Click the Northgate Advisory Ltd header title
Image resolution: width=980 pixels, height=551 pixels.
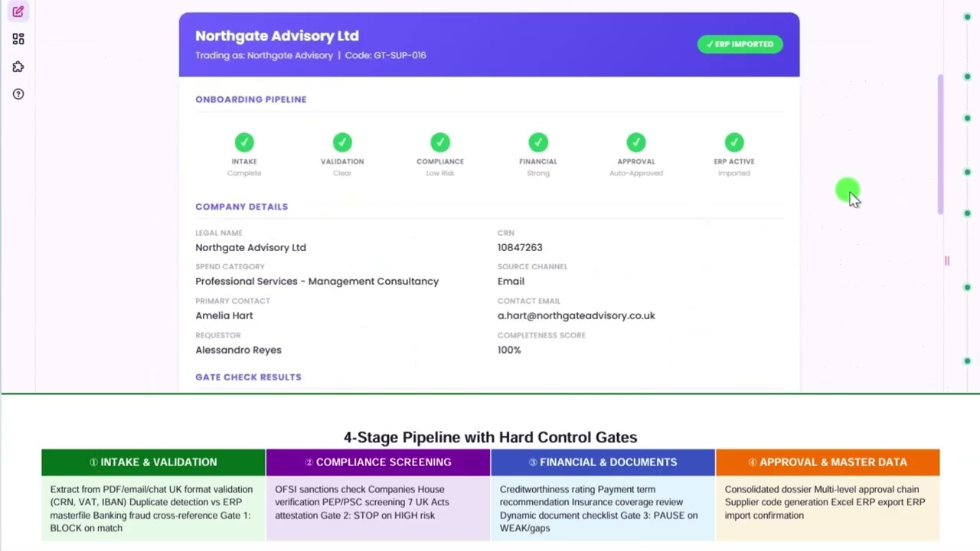[277, 36]
